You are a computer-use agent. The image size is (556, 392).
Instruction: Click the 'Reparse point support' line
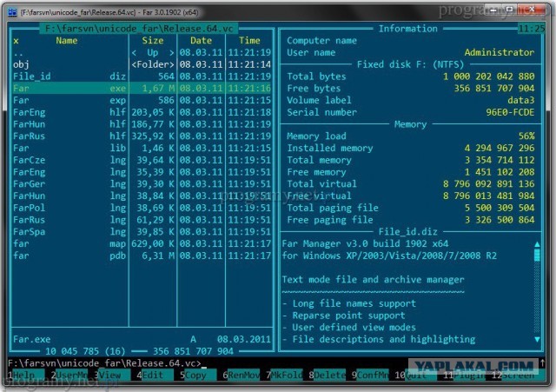tap(348, 316)
